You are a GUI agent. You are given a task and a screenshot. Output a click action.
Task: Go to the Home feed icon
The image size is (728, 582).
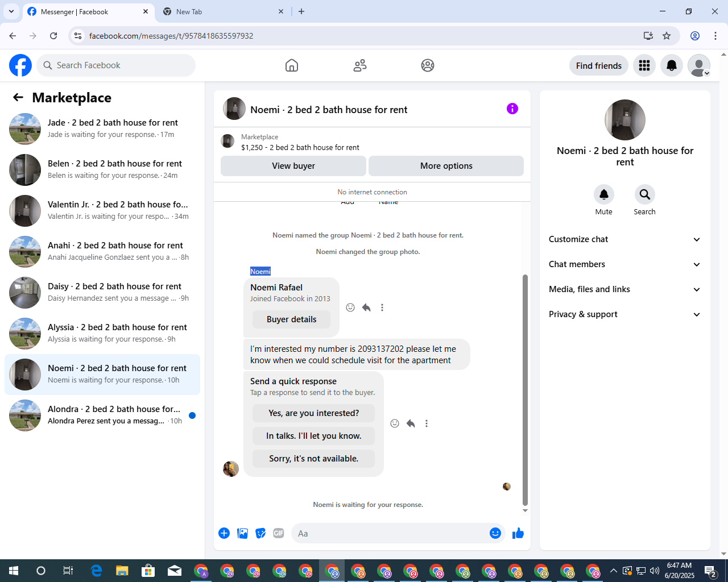point(292,65)
